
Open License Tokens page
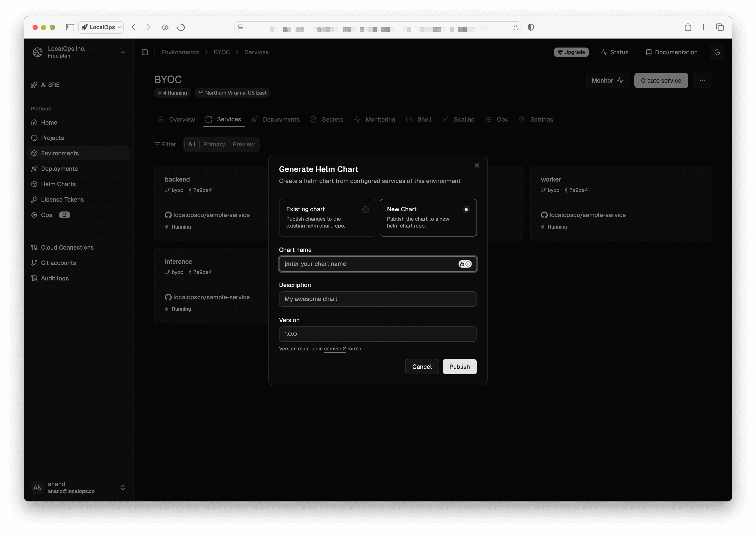click(62, 200)
